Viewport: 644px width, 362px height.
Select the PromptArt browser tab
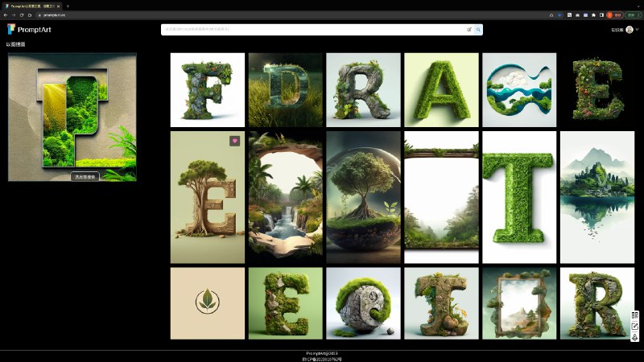32,6
